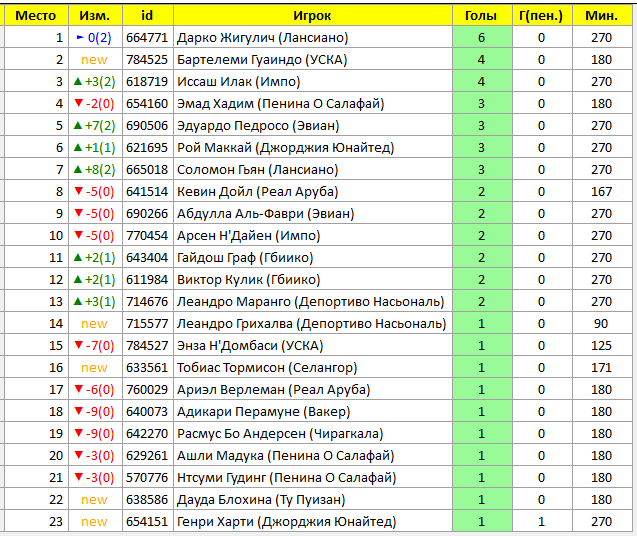Select player Ашли Мадука (Пенина О Салафай)
The width and height of the screenshot is (637, 536).
(x=286, y=456)
